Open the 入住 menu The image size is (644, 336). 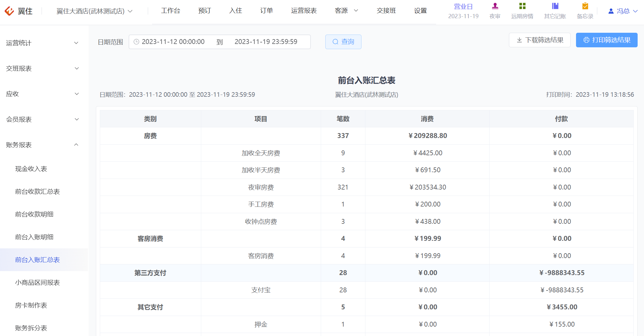click(236, 11)
